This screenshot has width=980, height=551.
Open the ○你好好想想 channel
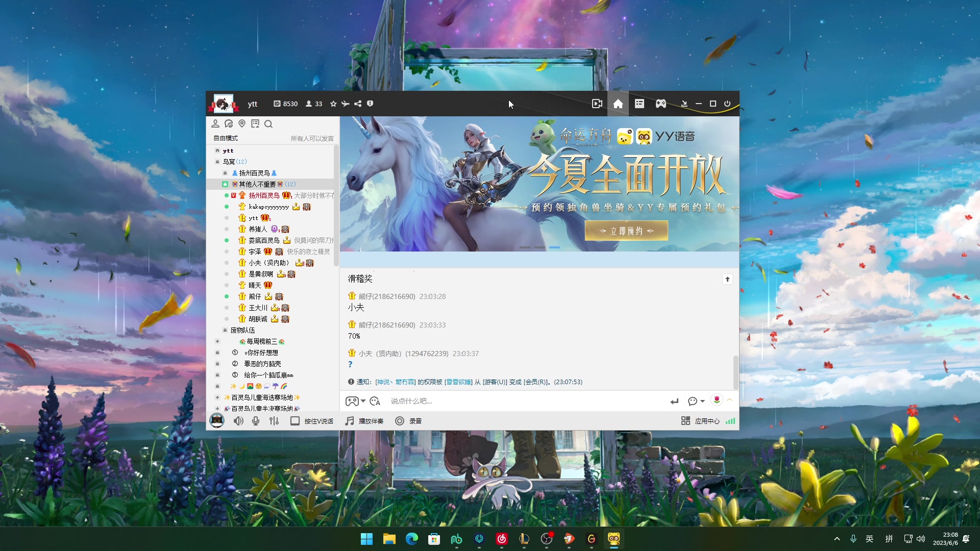coord(261,353)
